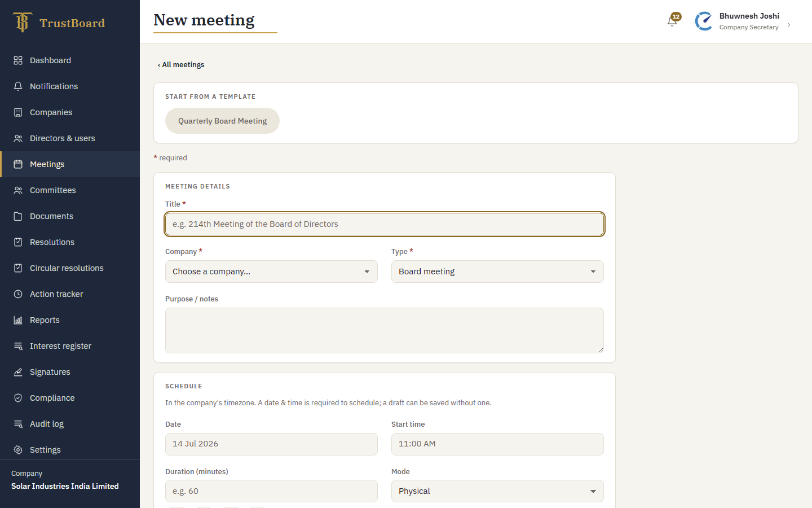Open Resolutions from the sidebar
The image size is (812, 508).
(70, 242)
